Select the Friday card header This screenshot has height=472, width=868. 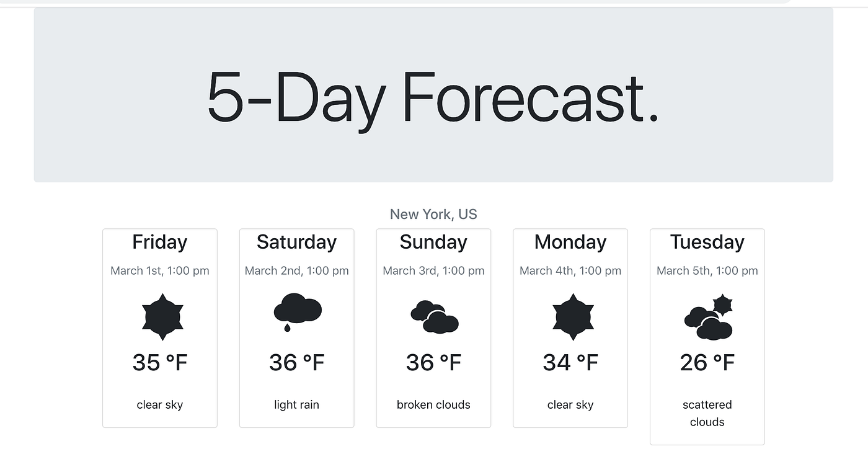coord(159,243)
